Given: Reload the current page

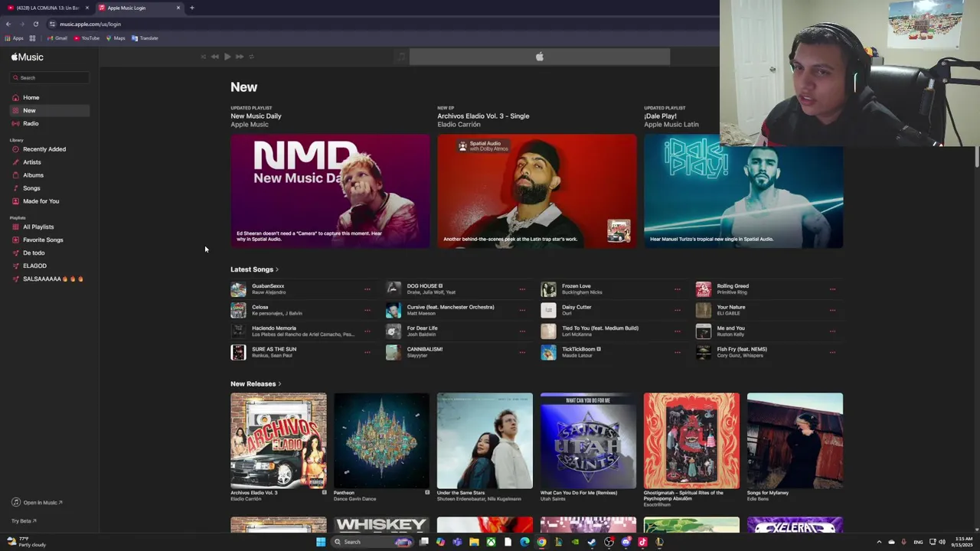Looking at the screenshot, I should coord(35,24).
